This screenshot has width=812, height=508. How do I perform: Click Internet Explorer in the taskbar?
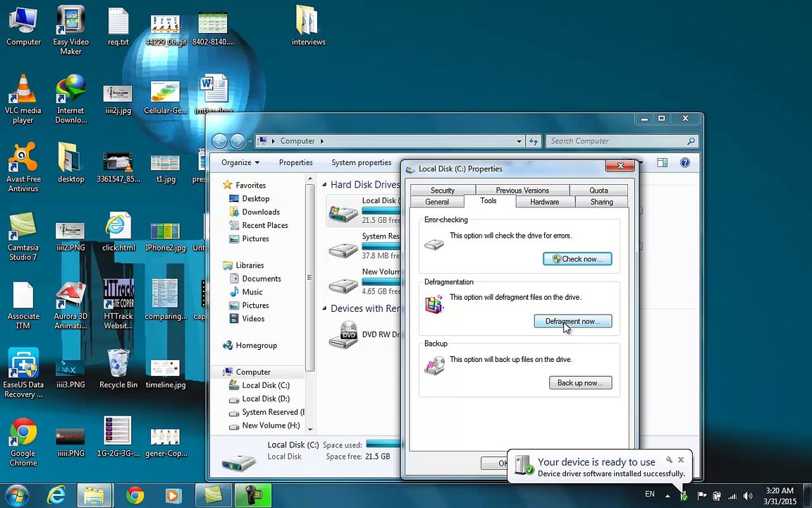[x=56, y=495]
